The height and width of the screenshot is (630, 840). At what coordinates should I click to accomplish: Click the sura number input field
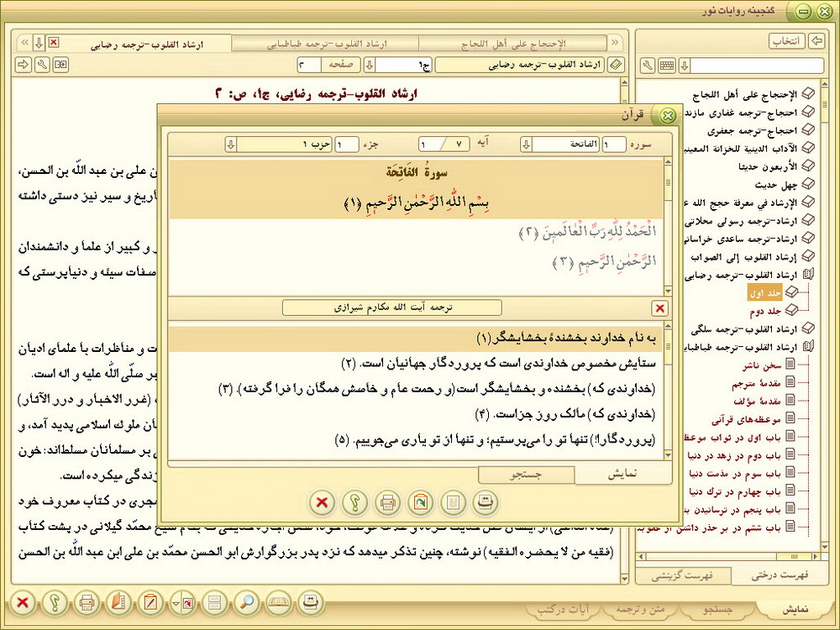(x=614, y=144)
